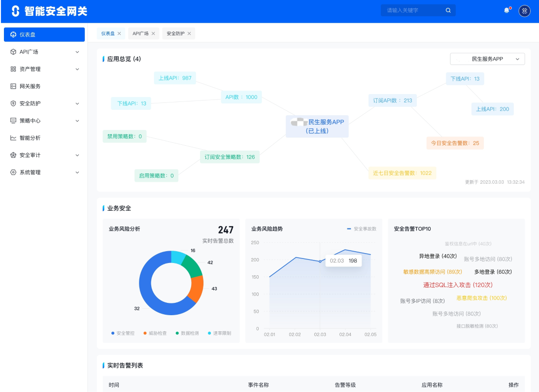Expand the API广场 sidebar menu
The height and width of the screenshot is (392, 539).
coord(77,52)
